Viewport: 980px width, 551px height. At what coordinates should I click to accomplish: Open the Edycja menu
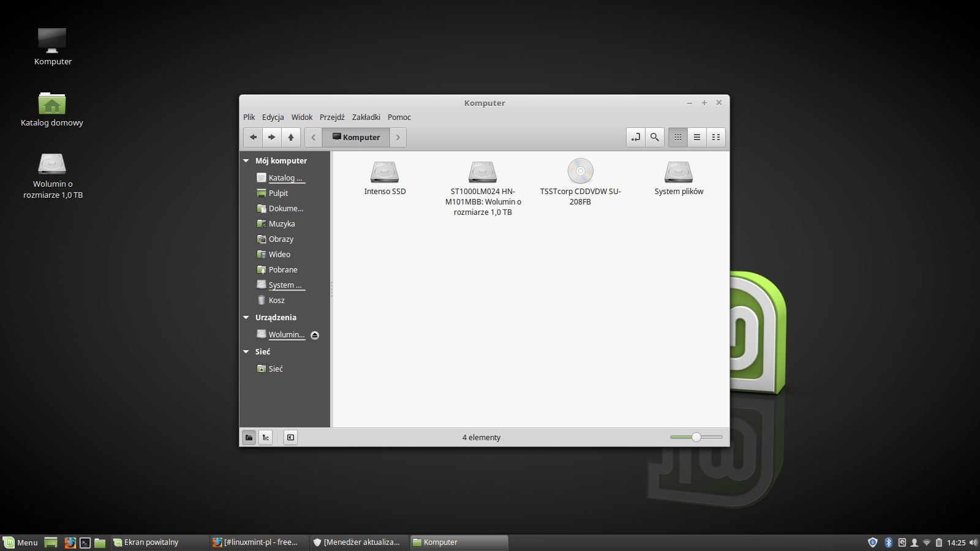pos(273,117)
